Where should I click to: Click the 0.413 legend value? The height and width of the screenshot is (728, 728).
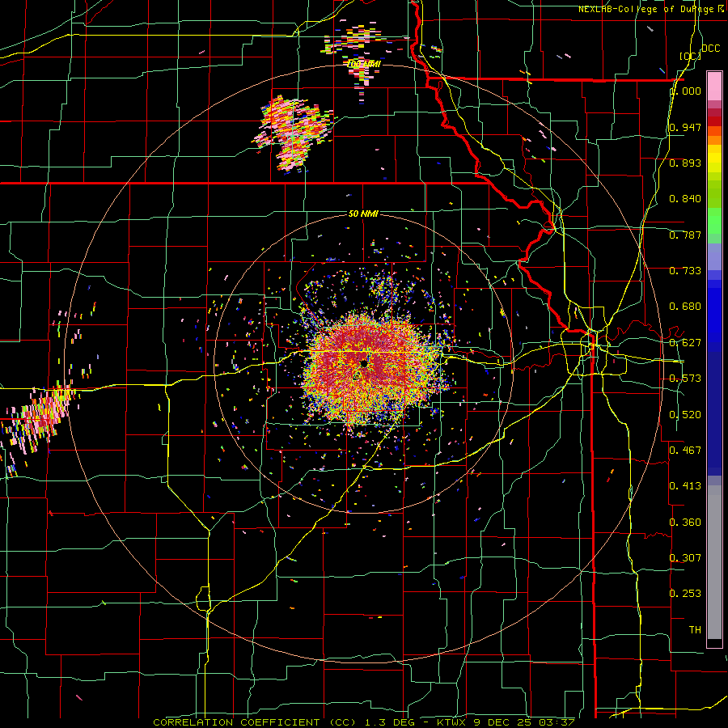click(685, 486)
